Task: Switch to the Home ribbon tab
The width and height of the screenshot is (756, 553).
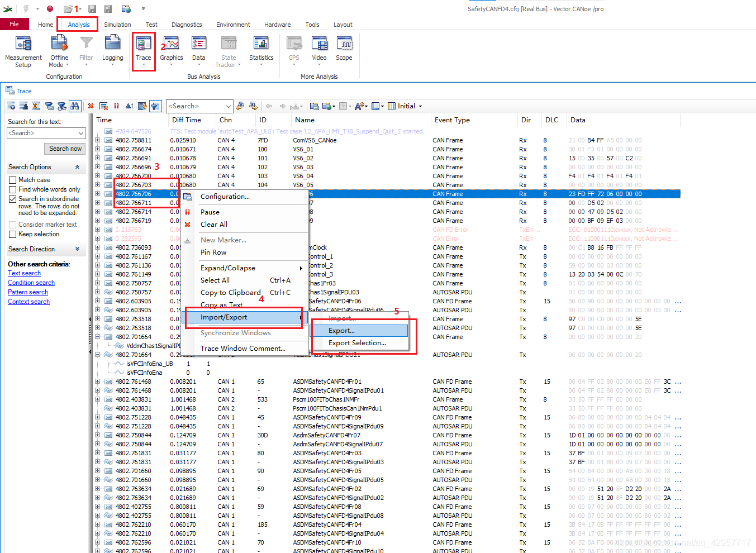Action: 46,25
